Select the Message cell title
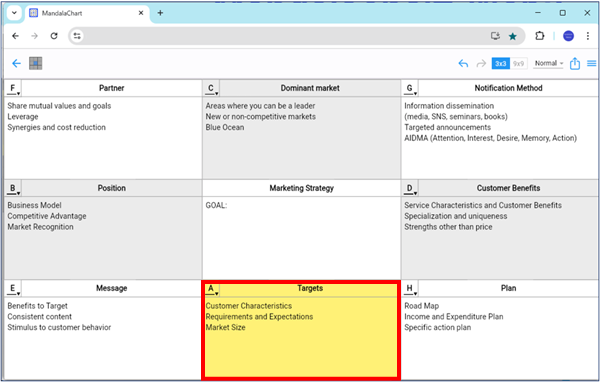 point(111,288)
